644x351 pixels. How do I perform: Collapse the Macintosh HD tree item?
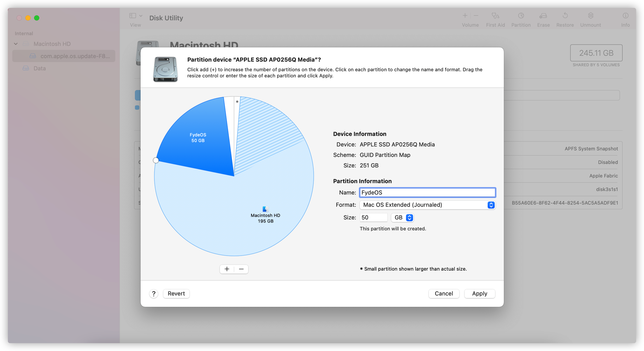click(16, 44)
